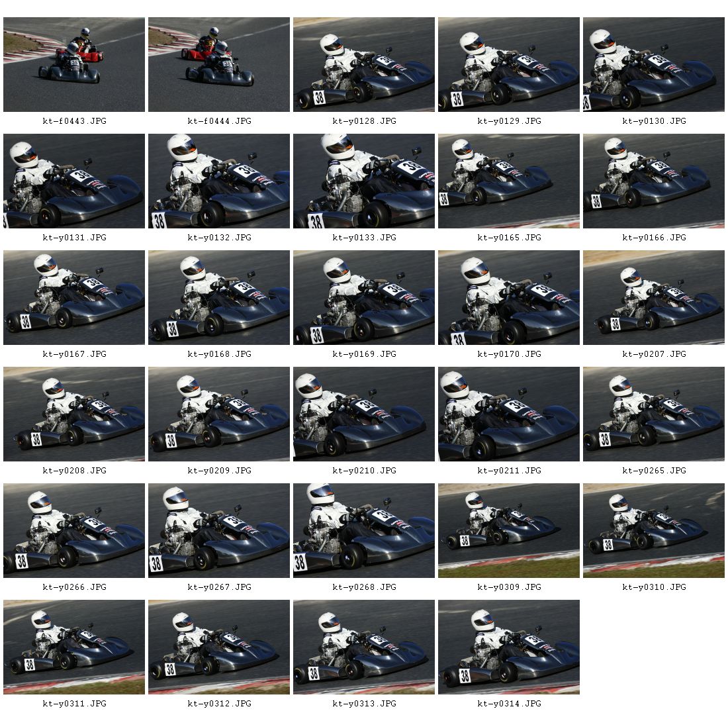
Task: Click the kt-y0129.JPG filename label
Action: (x=510, y=121)
